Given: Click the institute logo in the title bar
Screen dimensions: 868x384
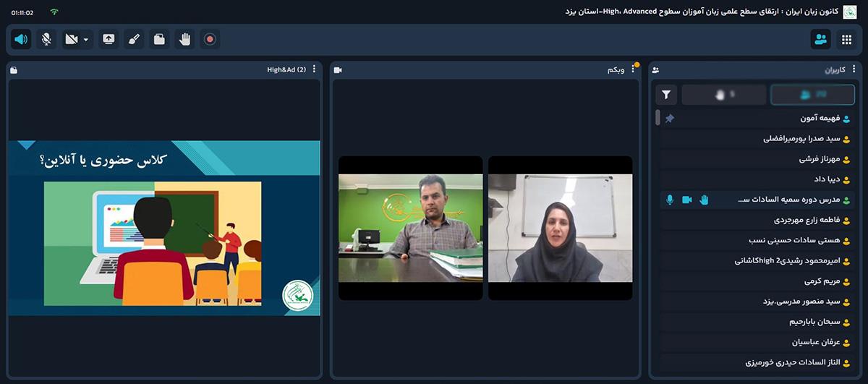Looking at the screenshot, I should point(849,12).
